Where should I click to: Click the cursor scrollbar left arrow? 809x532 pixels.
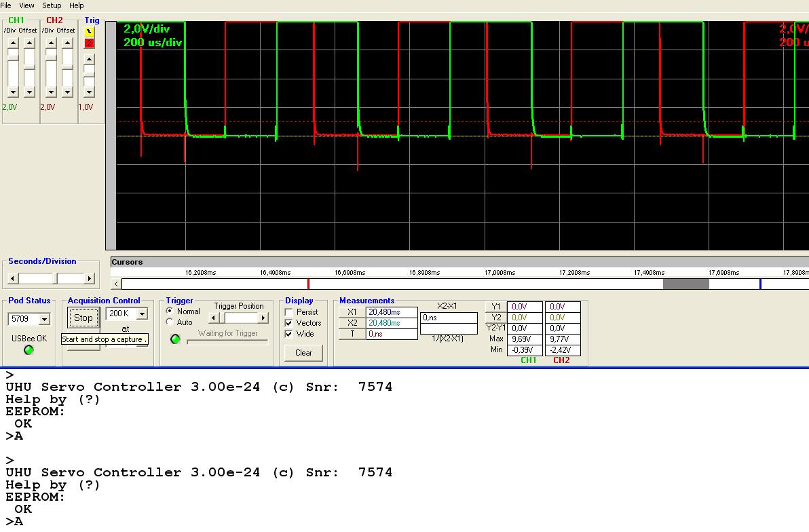tap(116, 284)
